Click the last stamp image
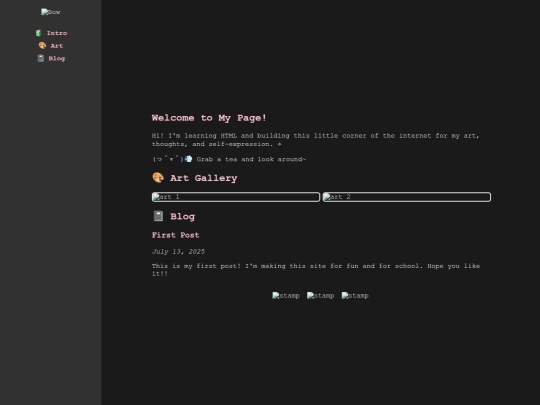Screen dimensions: 540x405 [x=355, y=296]
